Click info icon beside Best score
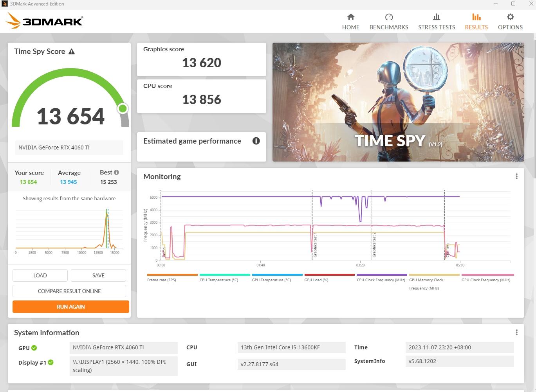 coord(116,172)
